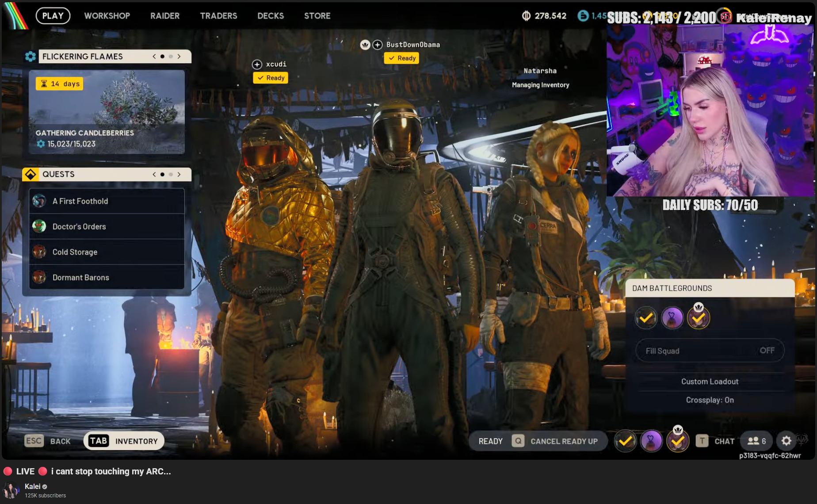
Task: Open the PLAY tab
Action: pyautogui.click(x=53, y=16)
